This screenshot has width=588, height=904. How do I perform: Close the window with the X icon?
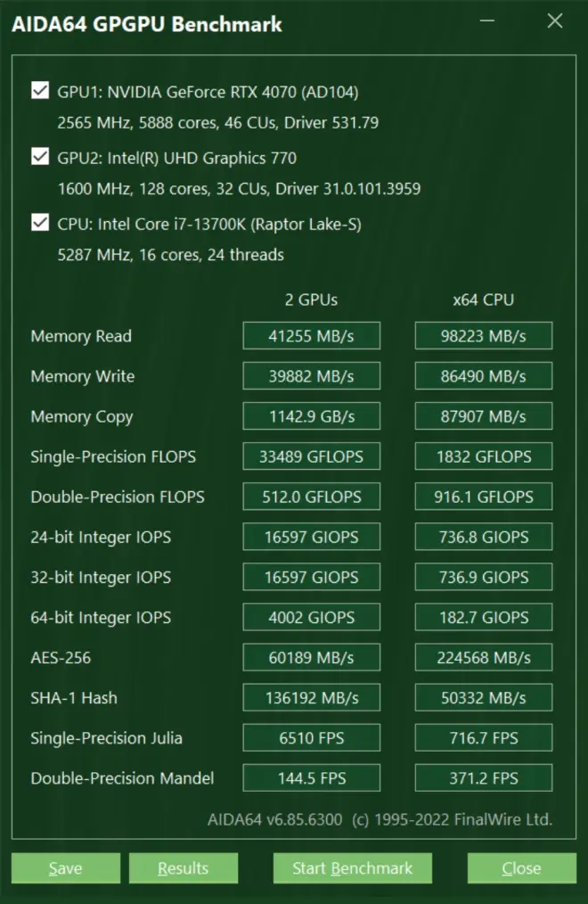pos(554,22)
